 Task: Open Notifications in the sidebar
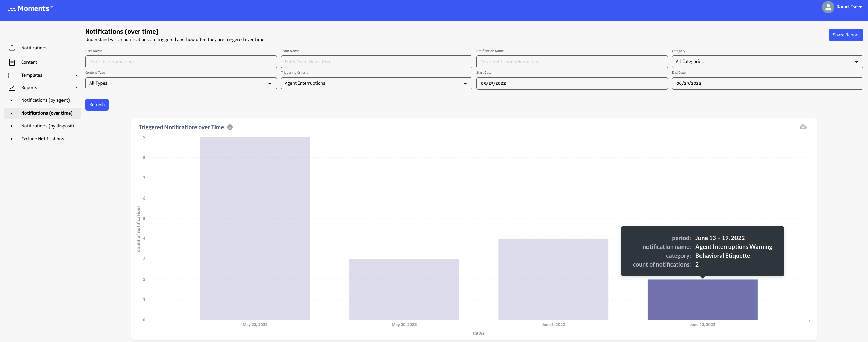click(x=34, y=48)
